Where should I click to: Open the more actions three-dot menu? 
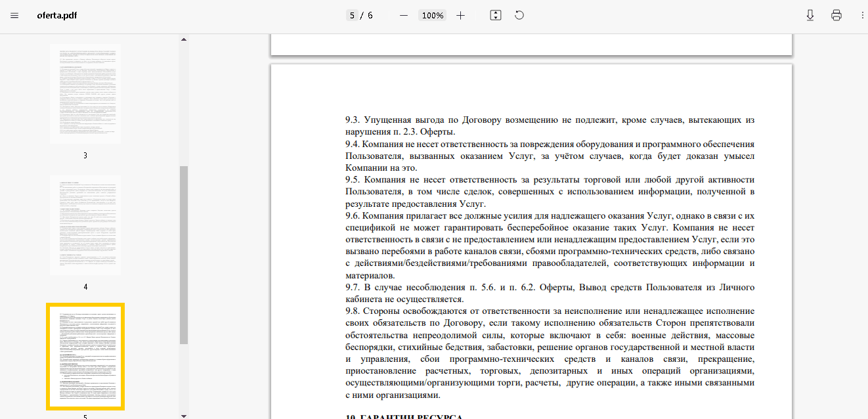tap(862, 15)
